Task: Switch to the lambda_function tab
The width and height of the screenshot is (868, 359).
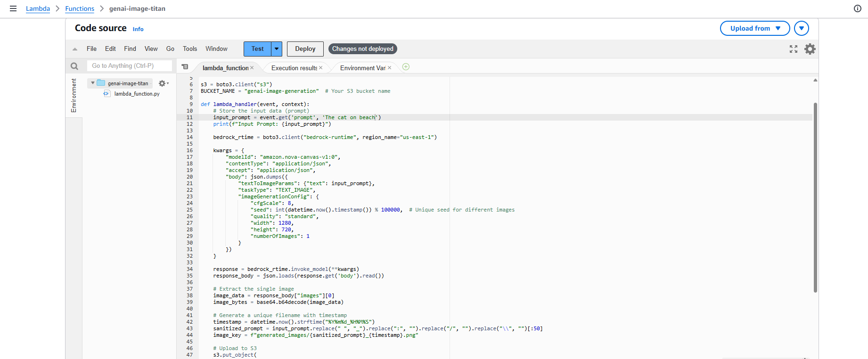Action: point(226,68)
